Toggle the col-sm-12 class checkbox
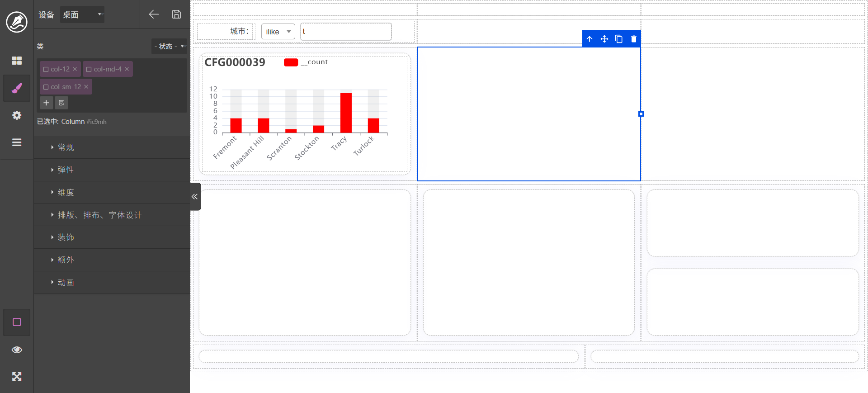Screen dimensions: 868x393 point(46,87)
